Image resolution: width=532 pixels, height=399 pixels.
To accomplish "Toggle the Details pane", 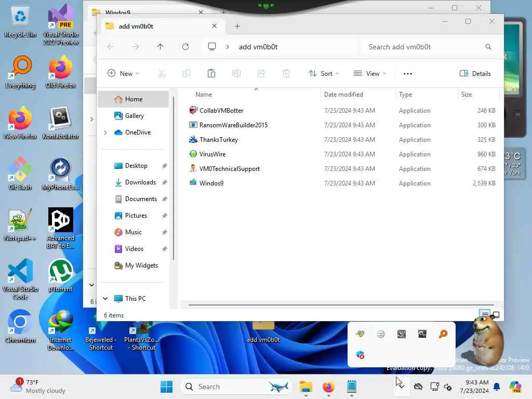I will 475,74.
